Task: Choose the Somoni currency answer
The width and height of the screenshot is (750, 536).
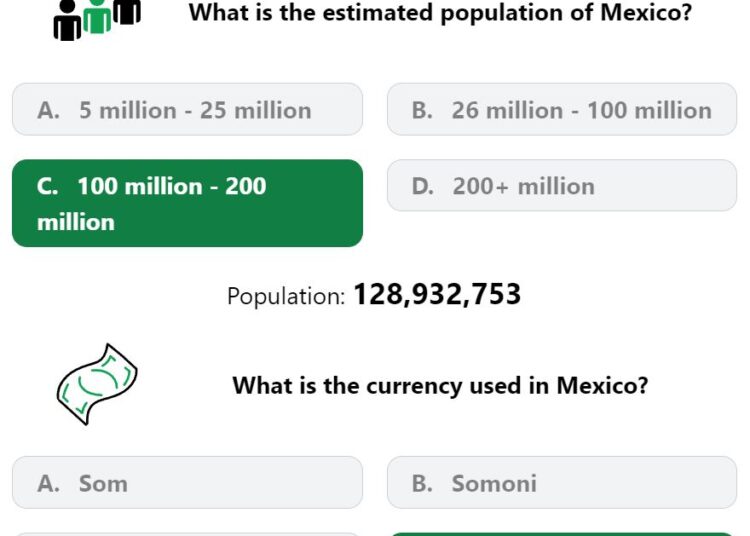Action: pos(562,482)
